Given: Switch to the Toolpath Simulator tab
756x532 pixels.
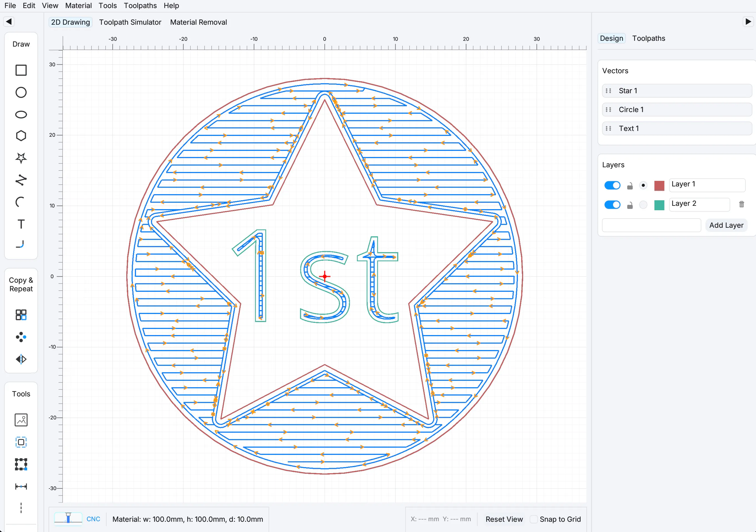Looking at the screenshot, I should click(130, 22).
